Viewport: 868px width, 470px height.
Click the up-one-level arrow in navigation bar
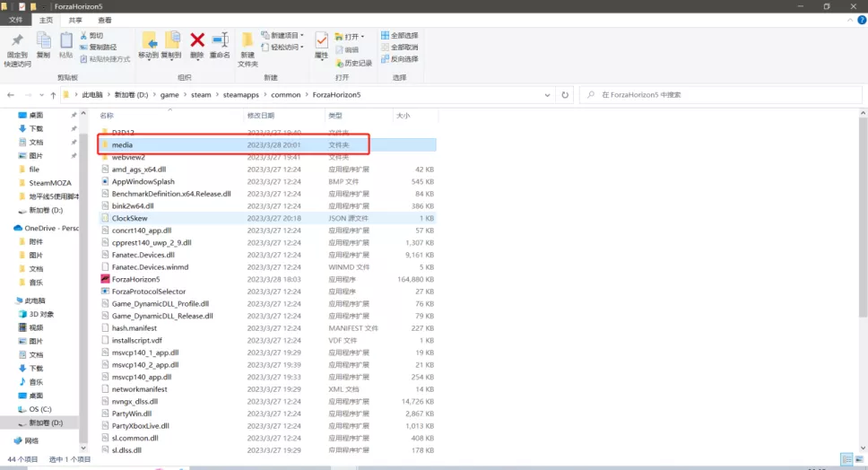click(x=51, y=94)
